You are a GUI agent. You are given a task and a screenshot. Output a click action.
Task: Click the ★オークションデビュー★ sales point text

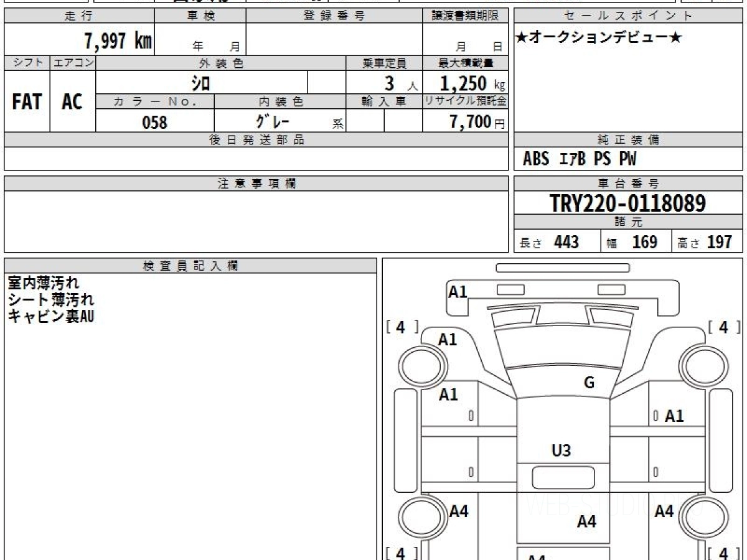599,38
